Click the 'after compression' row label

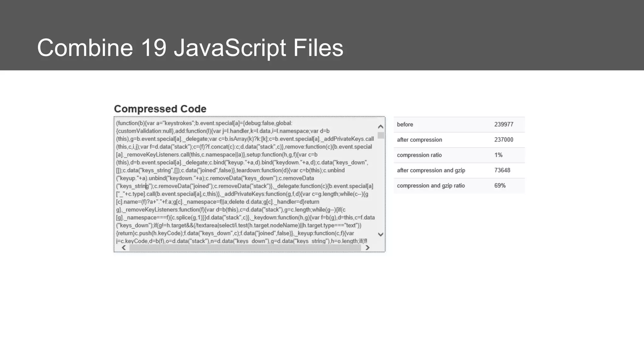coord(419,140)
